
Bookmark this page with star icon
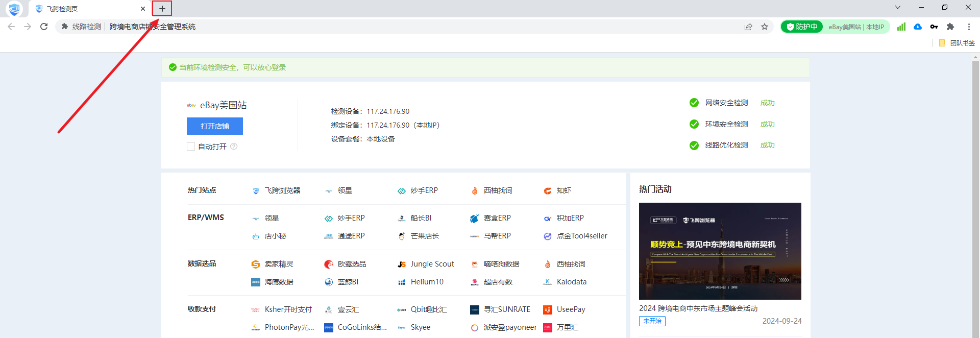(764, 27)
